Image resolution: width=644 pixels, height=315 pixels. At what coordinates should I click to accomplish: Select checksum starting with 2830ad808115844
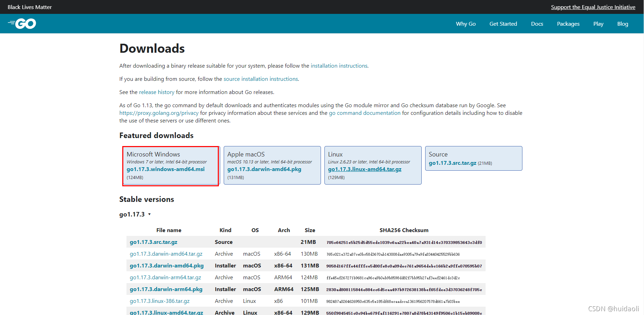point(404,289)
